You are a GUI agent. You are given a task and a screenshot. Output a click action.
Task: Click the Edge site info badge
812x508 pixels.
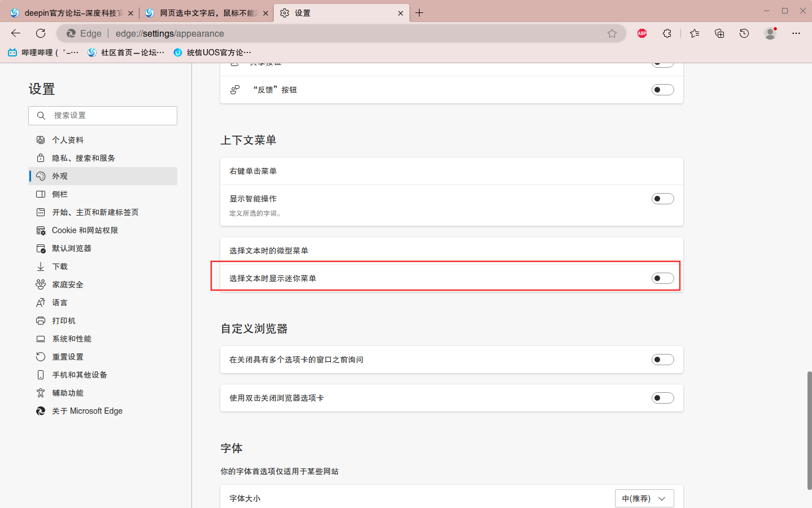coord(84,33)
